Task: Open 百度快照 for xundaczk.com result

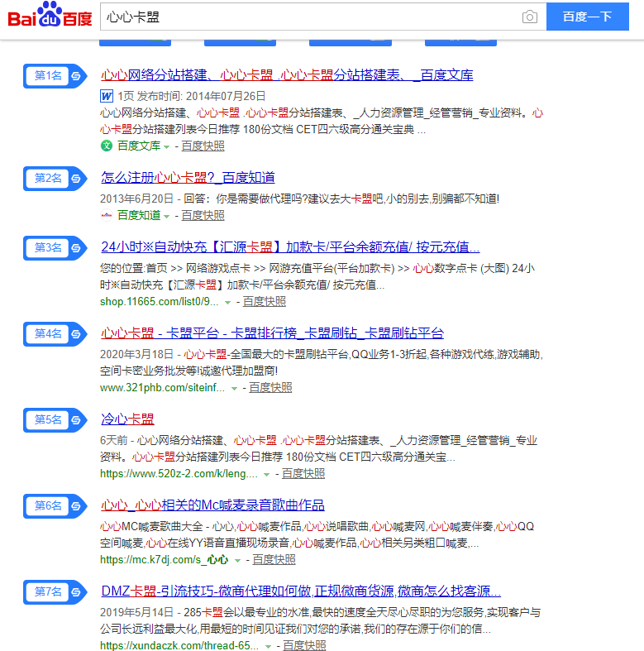Action: [x=304, y=644]
